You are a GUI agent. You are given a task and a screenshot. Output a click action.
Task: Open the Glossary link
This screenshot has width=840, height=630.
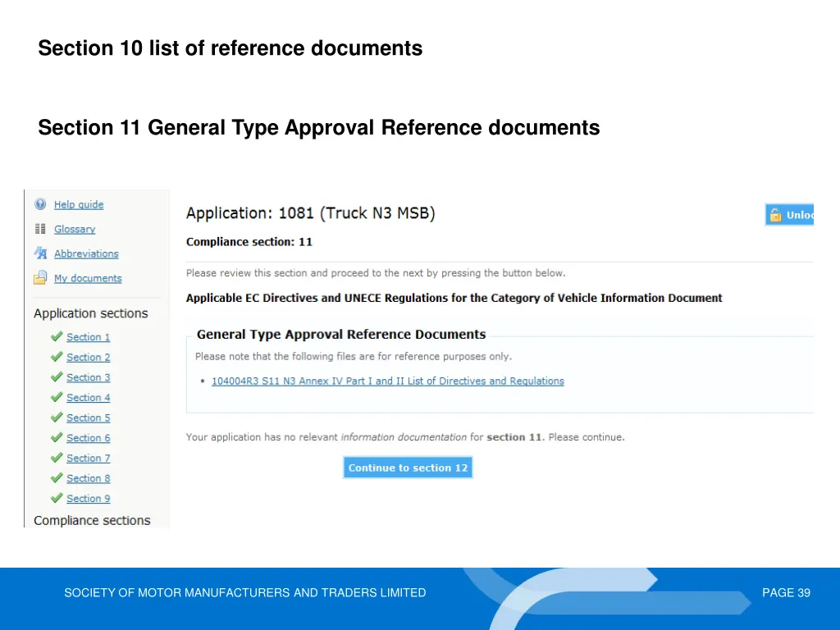click(75, 229)
